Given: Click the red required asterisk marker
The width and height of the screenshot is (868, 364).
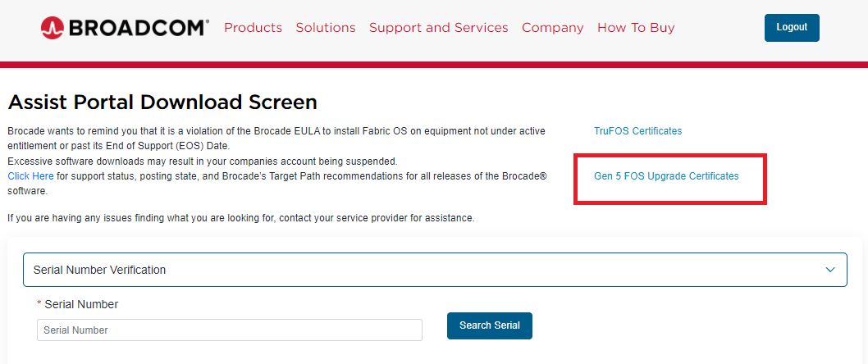Looking at the screenshot, I should coord(39,304).
